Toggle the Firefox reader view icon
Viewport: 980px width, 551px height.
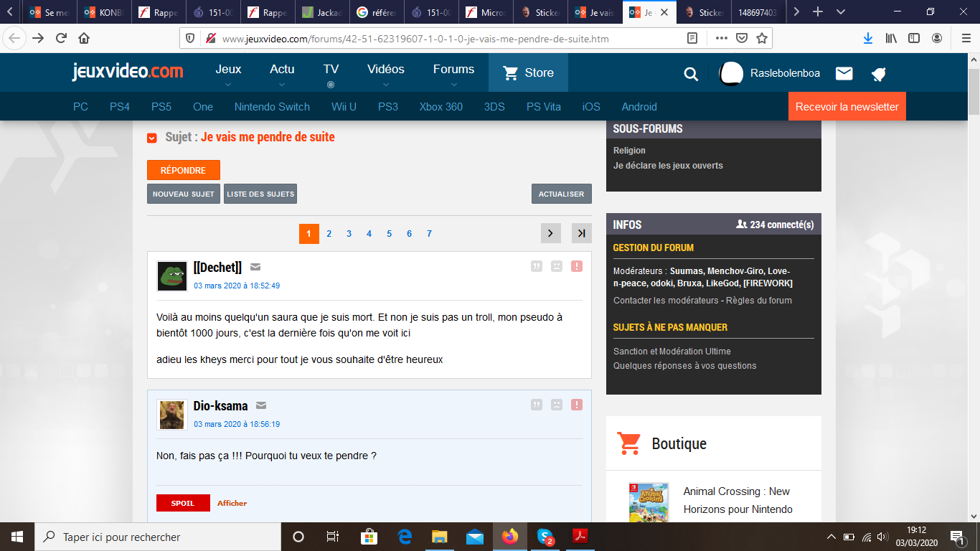(692, 38)
